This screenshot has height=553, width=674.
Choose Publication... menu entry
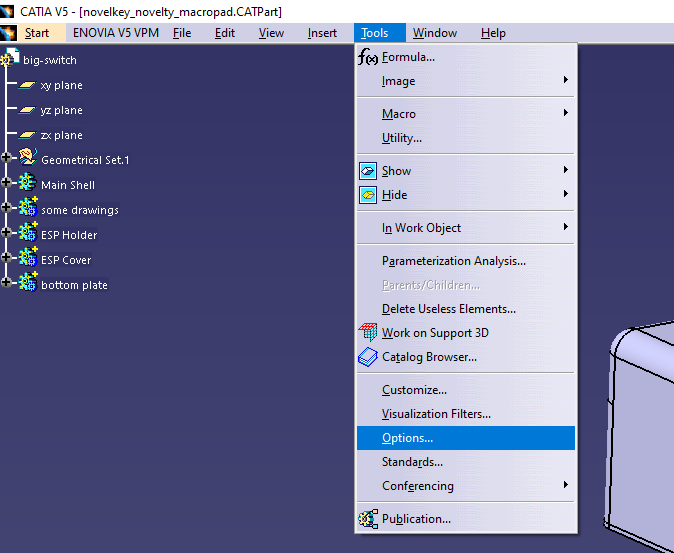(466, 519)
